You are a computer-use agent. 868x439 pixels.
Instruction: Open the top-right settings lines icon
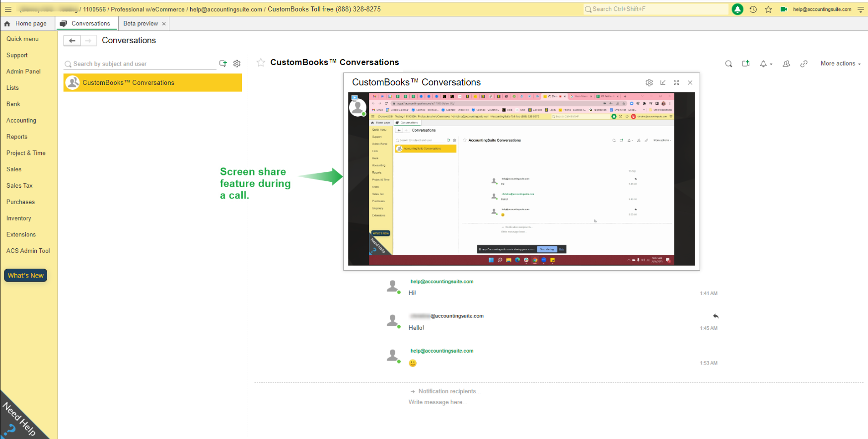pyautogui.click(x=861, y=9)
